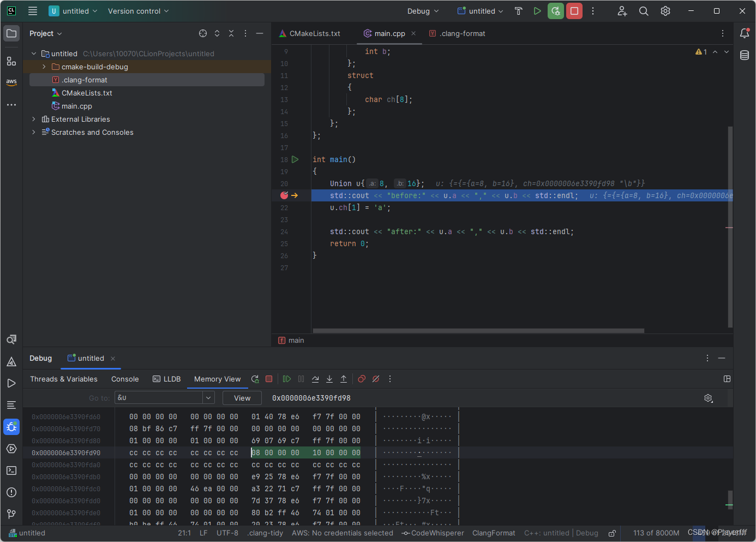Collapse all in Project panel

(231, 33)
